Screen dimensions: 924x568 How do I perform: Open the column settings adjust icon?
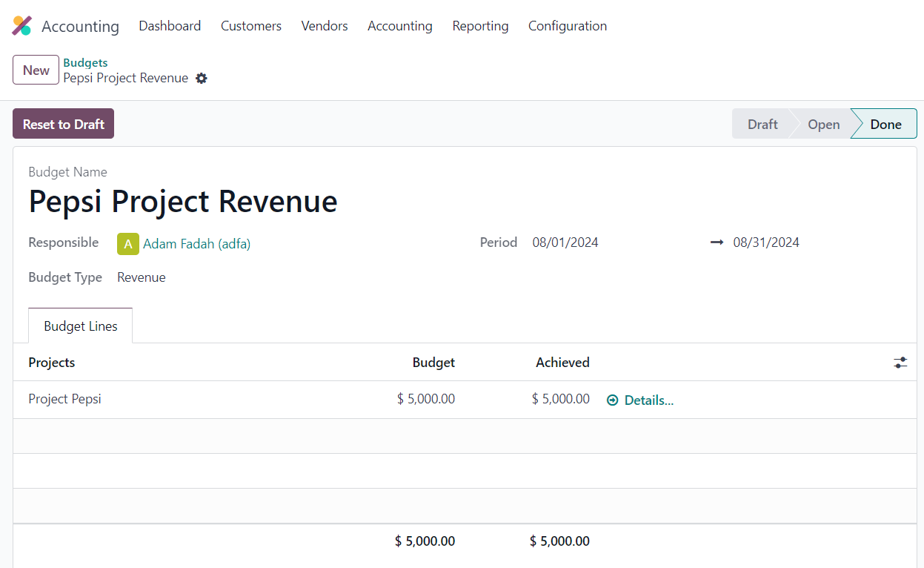[900, 363]
